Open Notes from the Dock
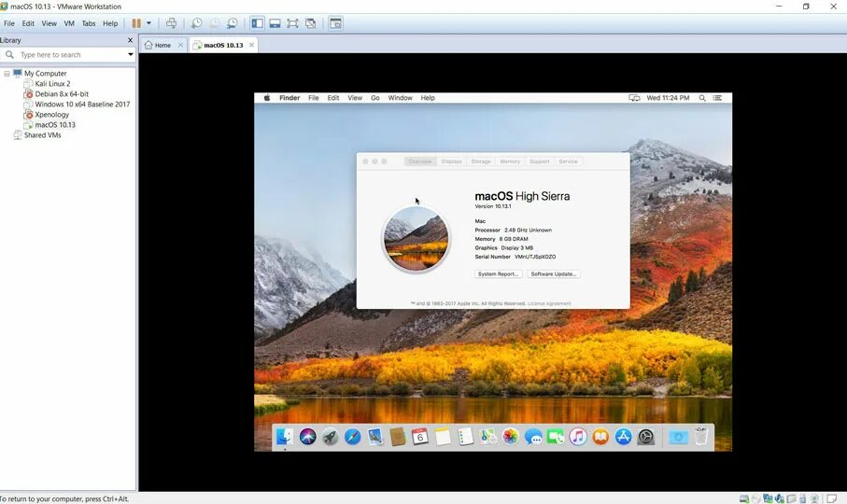The height and width of the screenshot is (504, 847). pyautogui.click(x=443, y=436)
